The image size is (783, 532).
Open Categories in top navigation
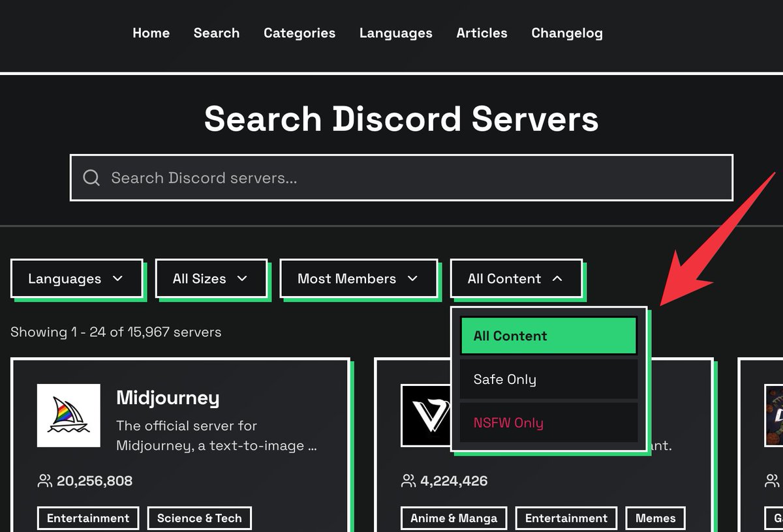click(299, 33)
